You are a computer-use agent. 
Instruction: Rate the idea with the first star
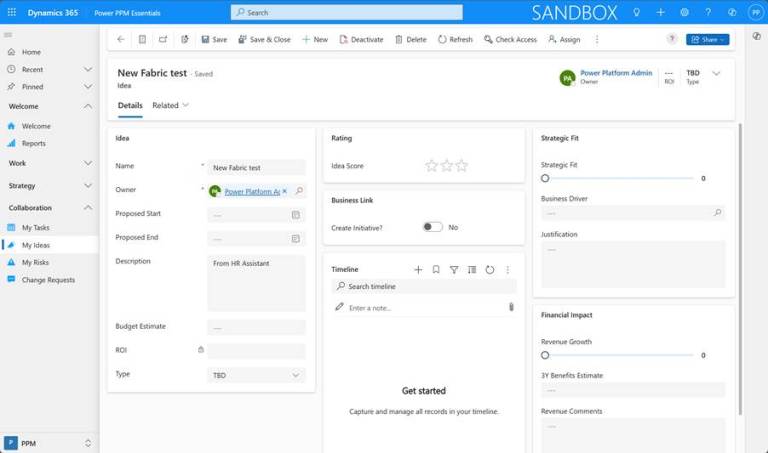[431, 166]
